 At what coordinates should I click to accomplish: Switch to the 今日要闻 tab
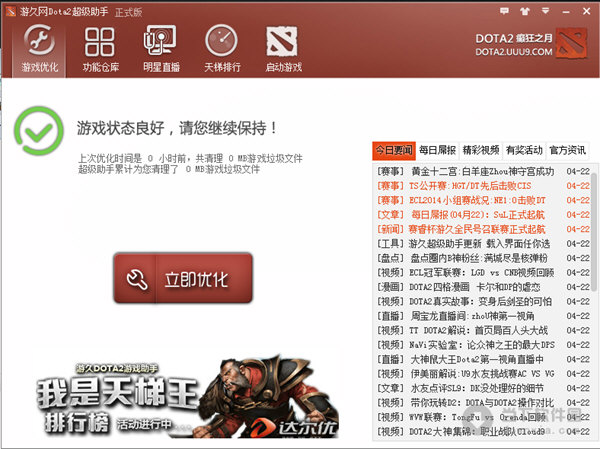394,150
